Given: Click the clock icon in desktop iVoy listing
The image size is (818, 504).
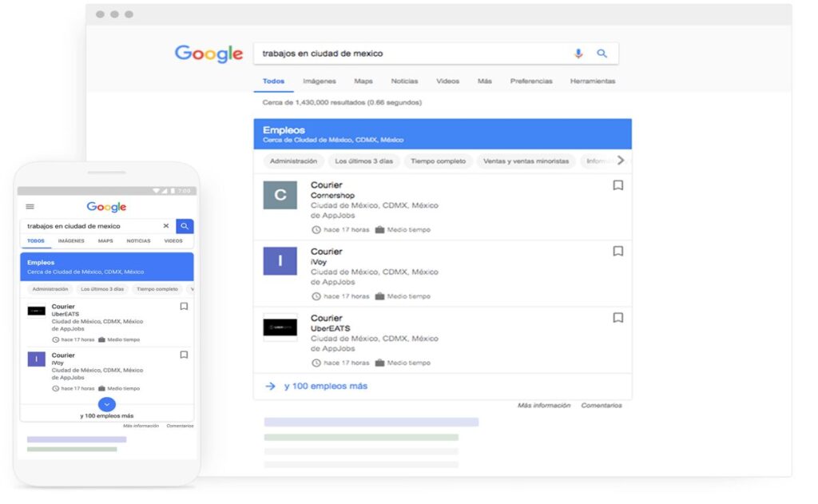Looking at the screenshot, I should [x=316, y=296].
